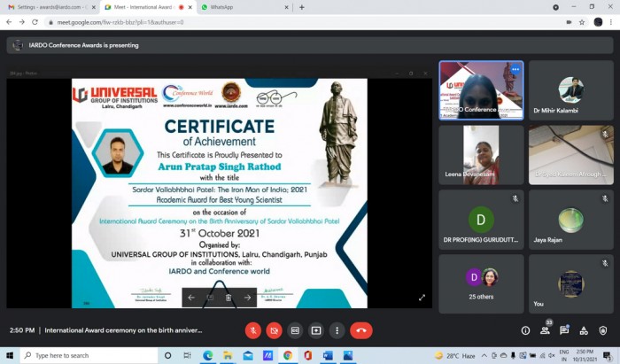The height and width of the screenshot is (364, 620).
Task: Expand presentation to full screen
Action: tap(422, 298)
